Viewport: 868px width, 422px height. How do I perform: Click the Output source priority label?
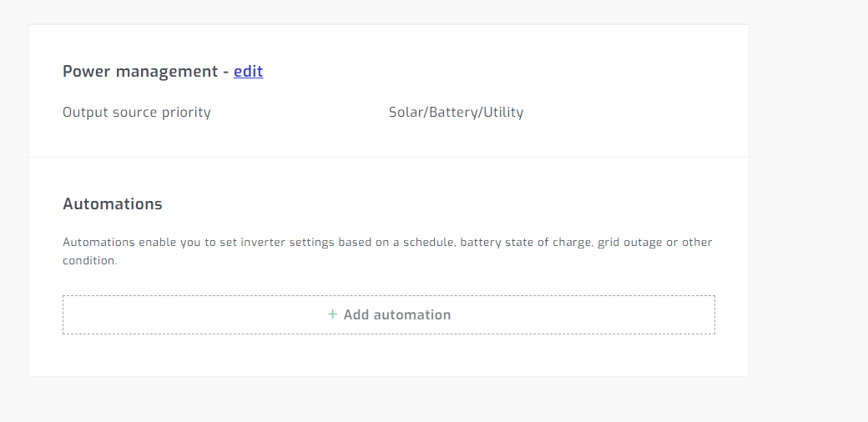(x=137, y=113)
